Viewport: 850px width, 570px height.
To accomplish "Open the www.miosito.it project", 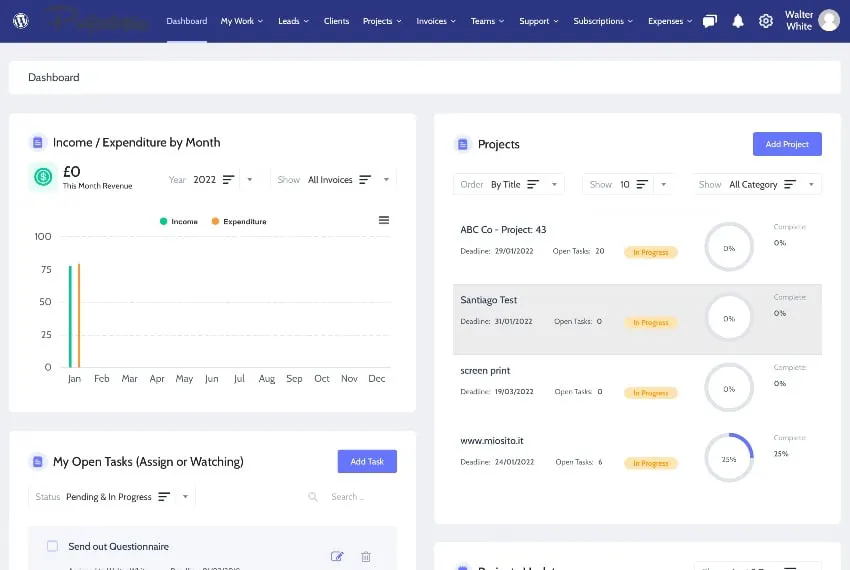I will point(492,441).
